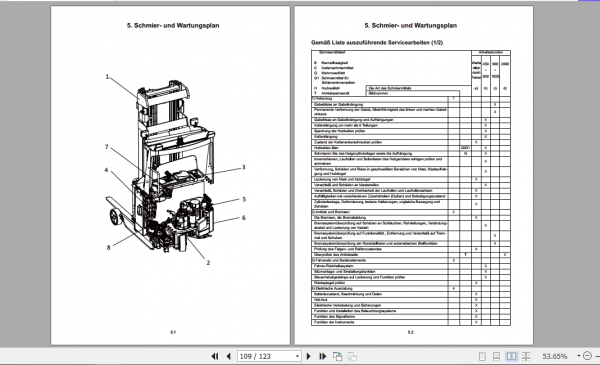Click page number 5.1 at bottom

[x=173, y=332]
